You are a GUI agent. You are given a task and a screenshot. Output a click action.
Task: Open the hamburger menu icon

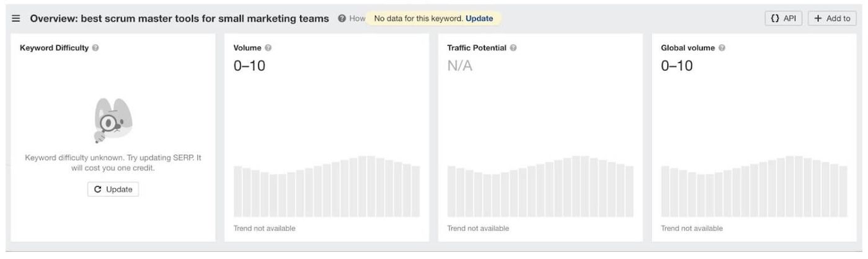pyautogui.click(x=16, y=19)
